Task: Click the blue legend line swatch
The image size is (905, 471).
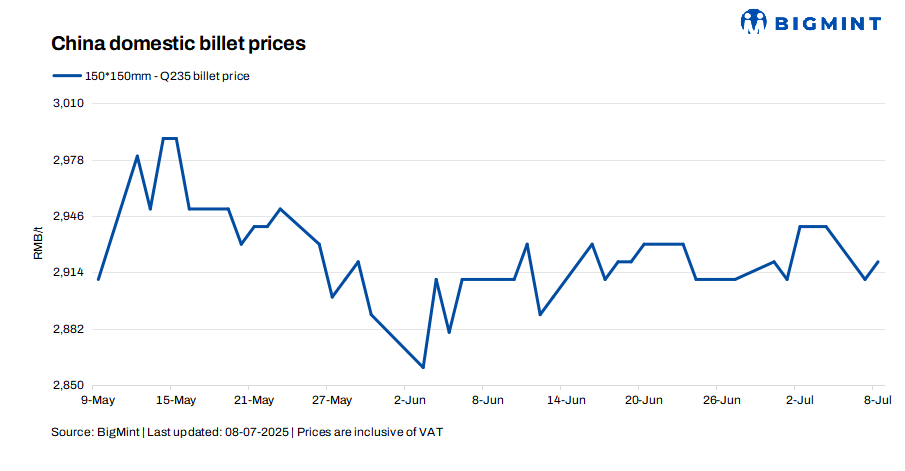Action: (x=66, y=76)
